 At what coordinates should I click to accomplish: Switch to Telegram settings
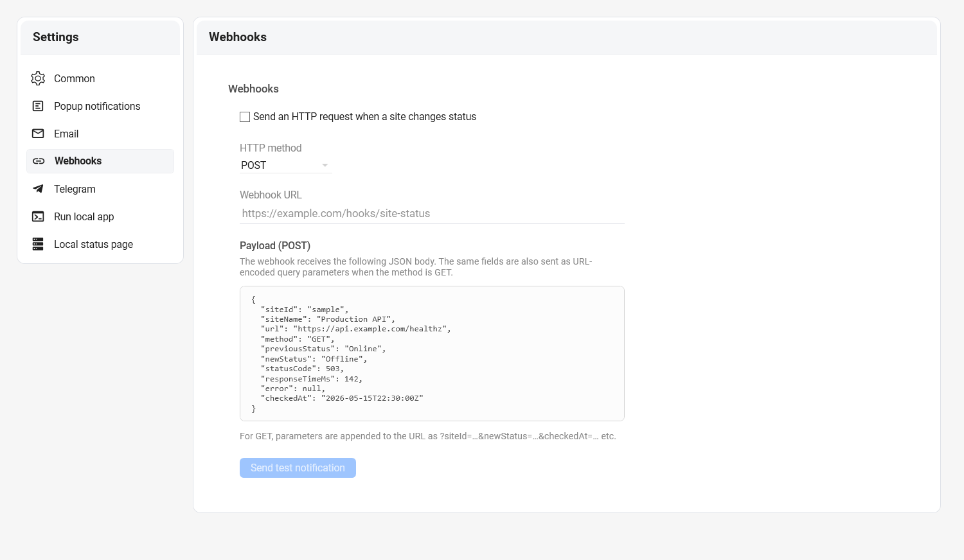click(100, 189)
